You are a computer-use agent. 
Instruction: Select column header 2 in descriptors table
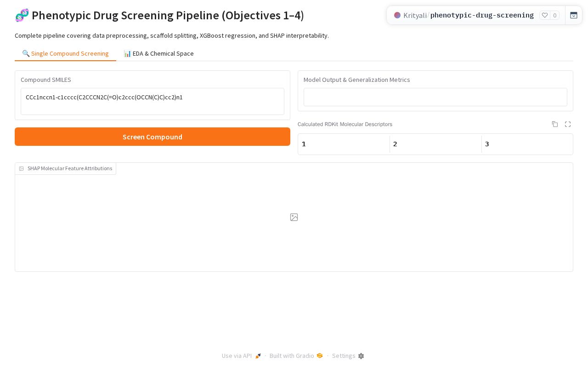coord(435,144)
